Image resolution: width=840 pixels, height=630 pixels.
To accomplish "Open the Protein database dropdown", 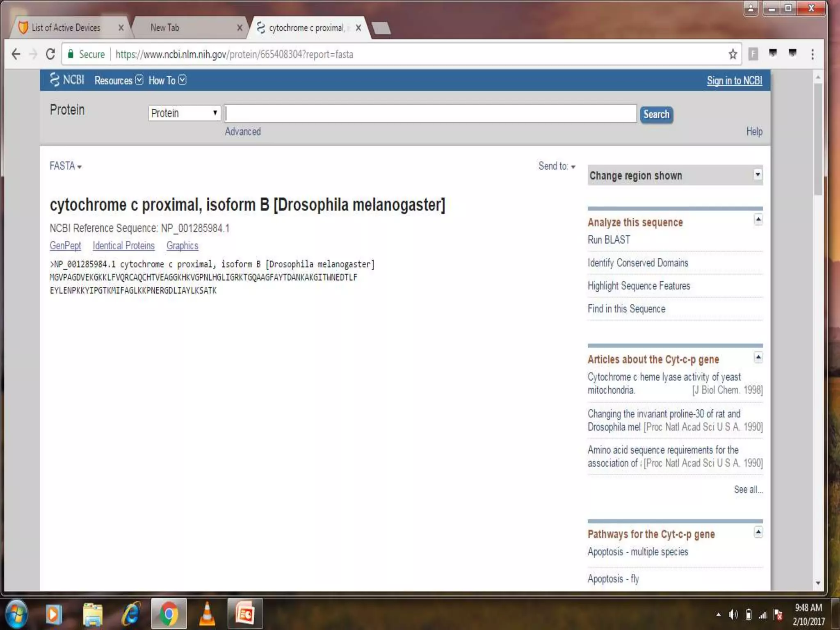I will [x=184, y=113].
